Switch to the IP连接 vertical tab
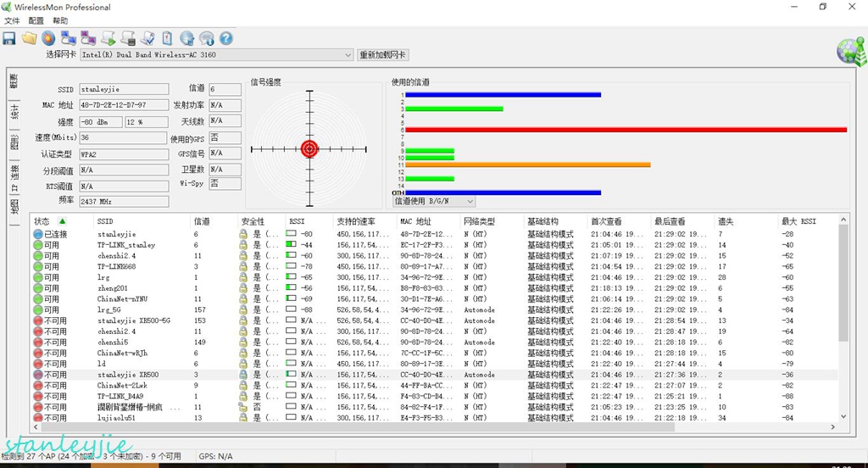Image resolution: width=868 pixels, height=468 pixels. pyautogui.click(x=14, y=177)
